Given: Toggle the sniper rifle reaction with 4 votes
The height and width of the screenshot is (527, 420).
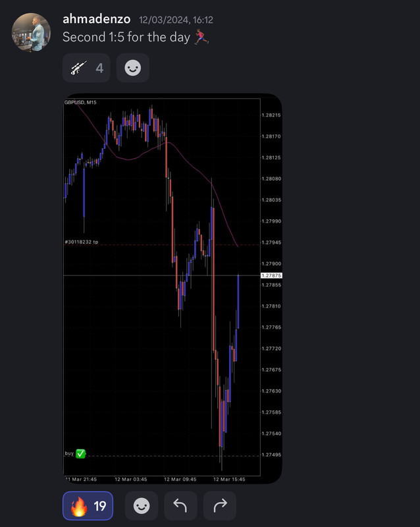Looking at the screenshot, I should 86,68.
